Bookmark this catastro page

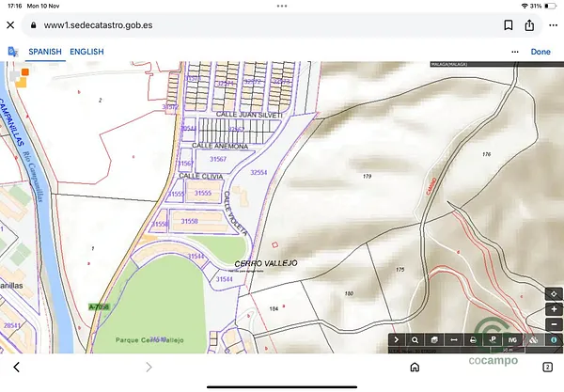tap(509, 25)
